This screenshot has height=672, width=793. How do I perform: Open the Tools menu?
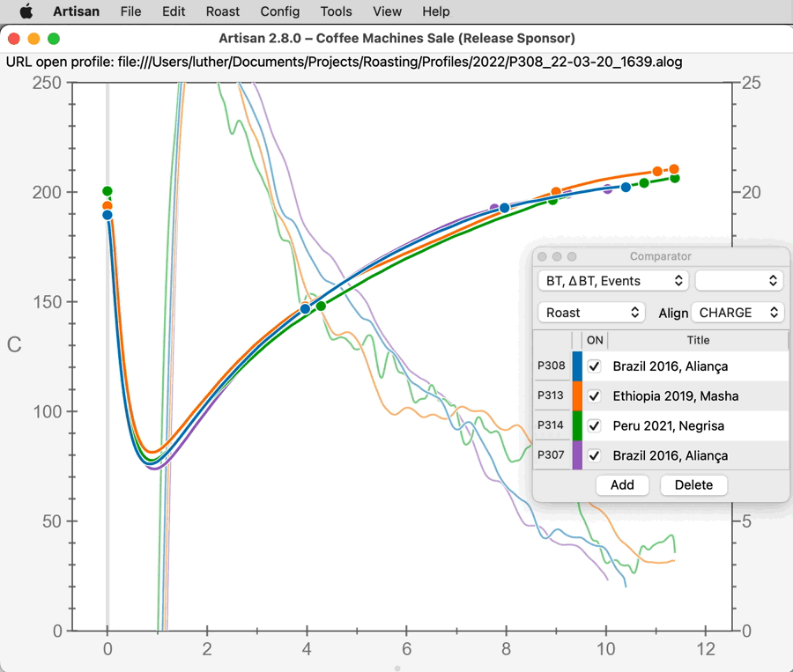coord(336,11)
